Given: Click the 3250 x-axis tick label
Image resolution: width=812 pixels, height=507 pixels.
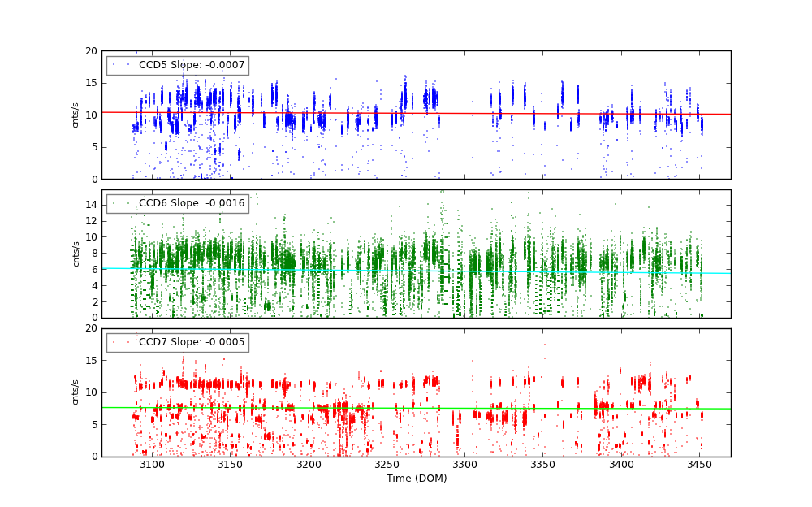Looking at the screenshot, I should [387, 464].
